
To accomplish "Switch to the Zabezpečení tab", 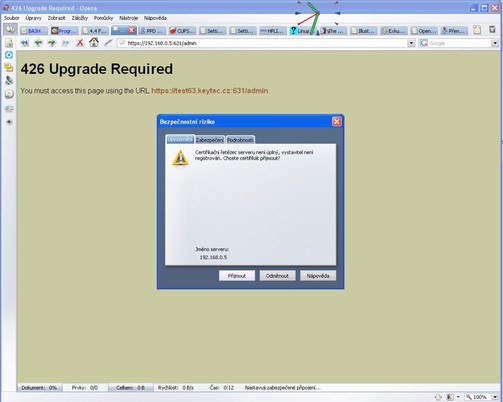I will tap(209, 140).
